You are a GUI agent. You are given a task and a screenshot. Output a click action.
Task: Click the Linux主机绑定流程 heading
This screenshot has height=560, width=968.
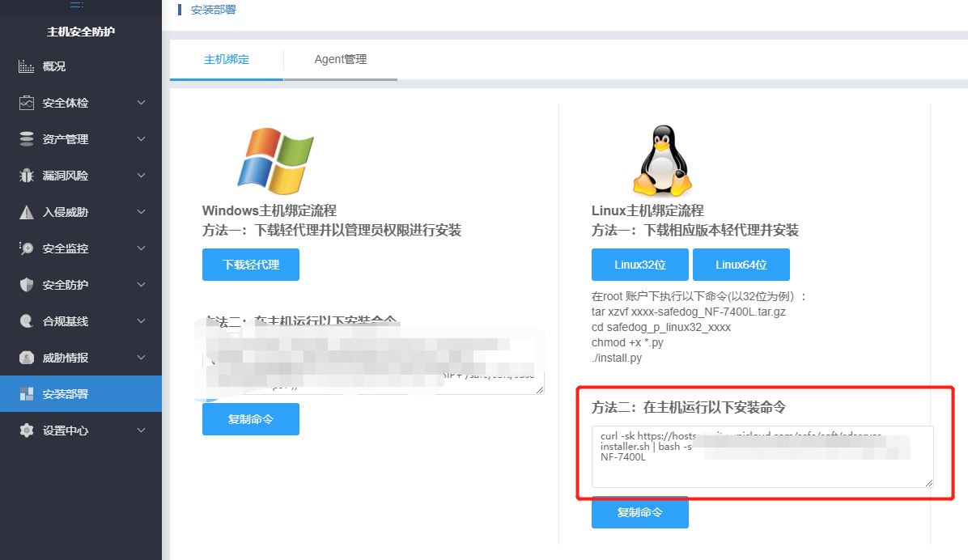(647, 210)
